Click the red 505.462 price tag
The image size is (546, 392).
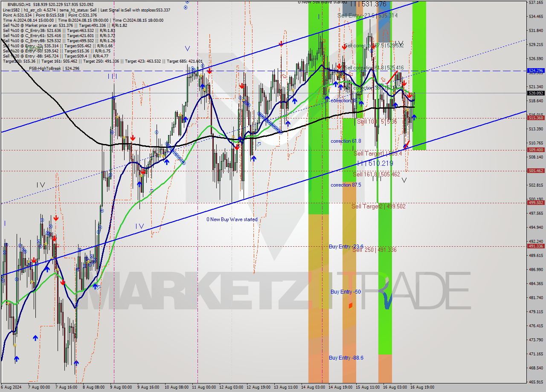[x=536, y=171]
